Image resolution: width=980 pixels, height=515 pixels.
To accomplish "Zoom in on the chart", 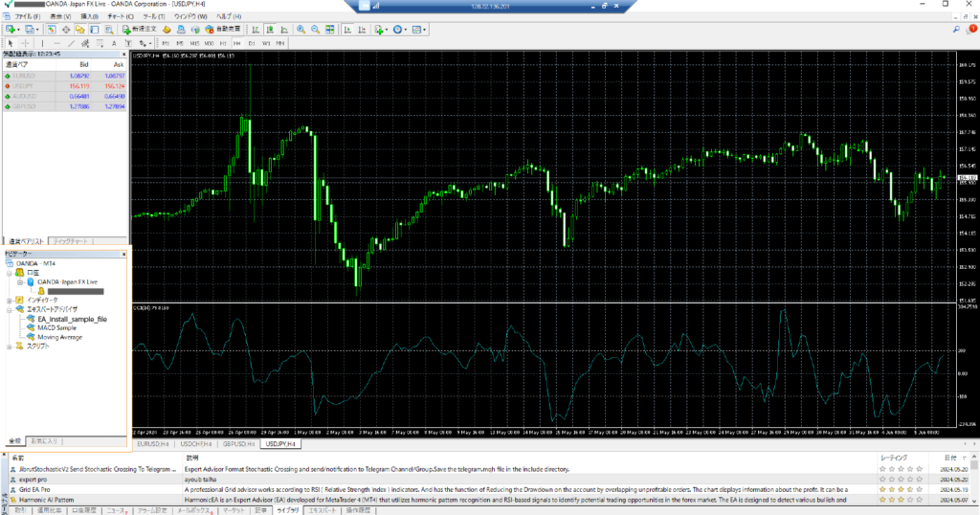I will (301, 30).
